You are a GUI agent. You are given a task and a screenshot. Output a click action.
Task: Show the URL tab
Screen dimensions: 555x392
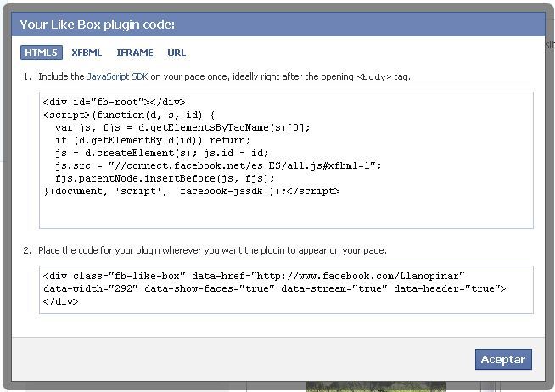click(x=177, y=53)
